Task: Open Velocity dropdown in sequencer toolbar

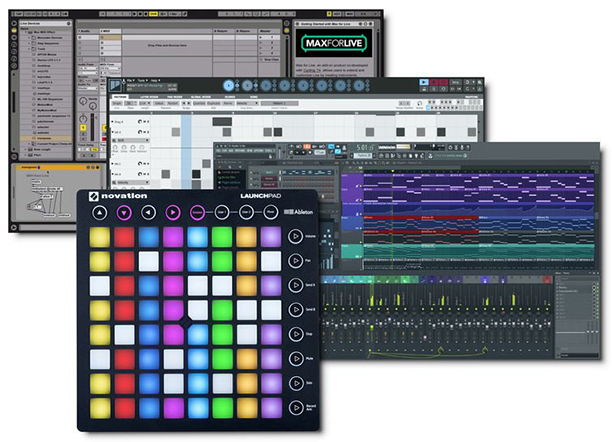Action: (247, 103)
